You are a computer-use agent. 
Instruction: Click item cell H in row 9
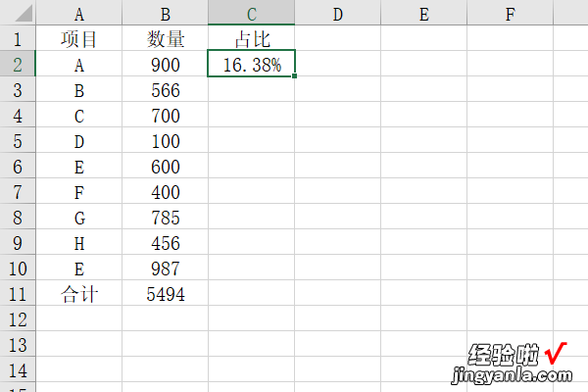pyautogui.click(x=78, y=242)
